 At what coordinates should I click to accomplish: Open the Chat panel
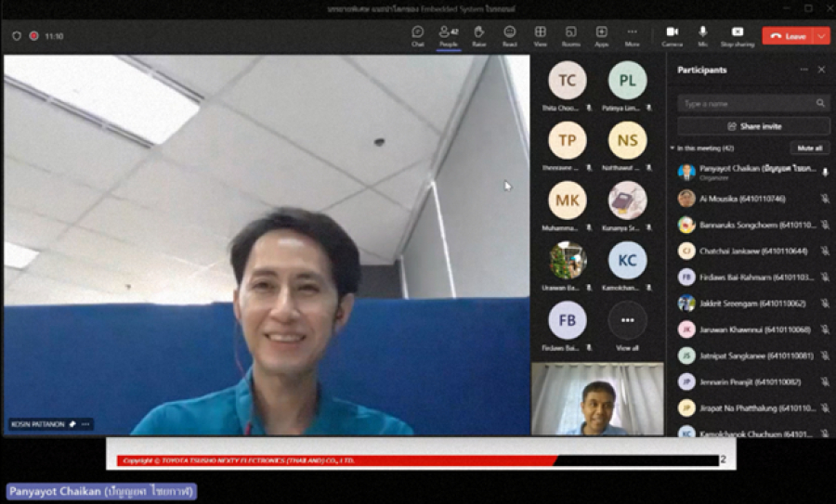[418, 34]
